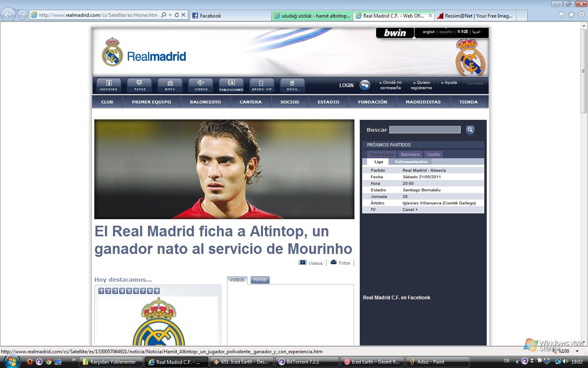588x368 pixels.
Task: Open the Fotos icon in the site toolbar
Action: coord(140,85)
